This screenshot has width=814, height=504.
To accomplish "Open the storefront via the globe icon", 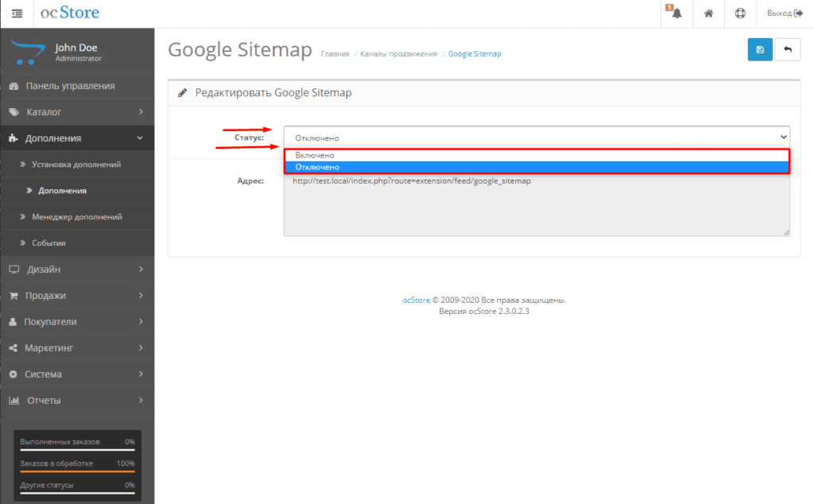I will coord(741,13).
